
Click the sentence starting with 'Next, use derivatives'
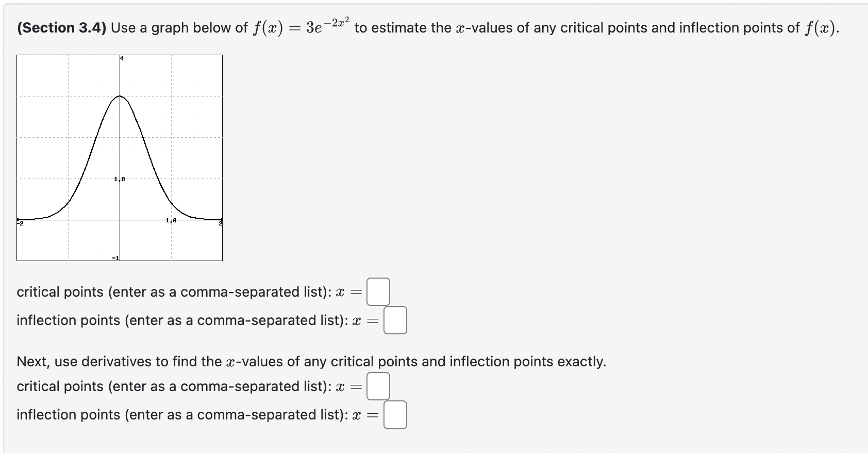309,362
